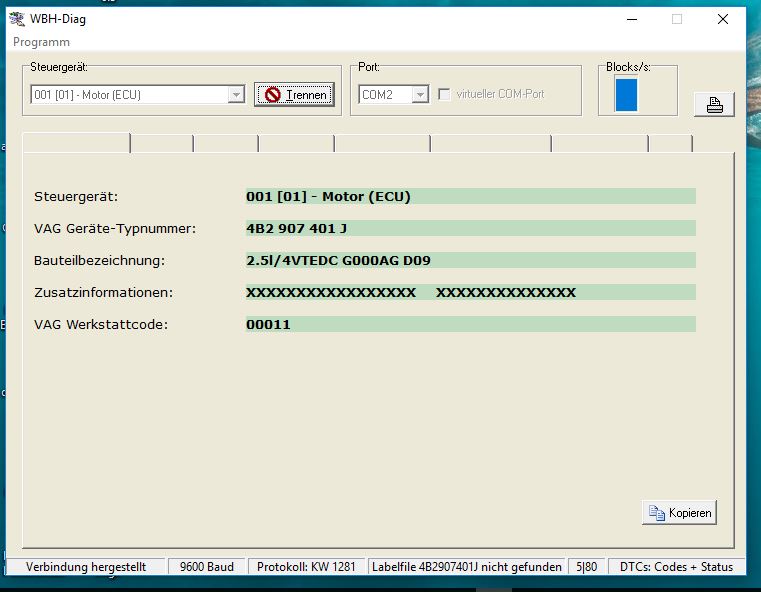Click the WBH-Diag app icon in title bar
This screenshot has height=592, width=761.
pos(17,19)
